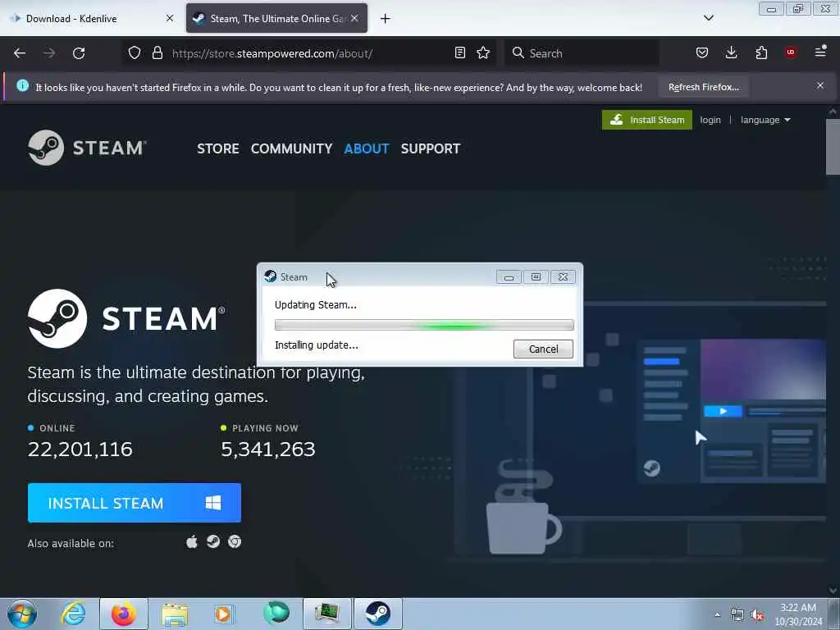Viewport: 840px width, 630px height.
Task: Click the Firefox Search box
Action: point(582,53)
